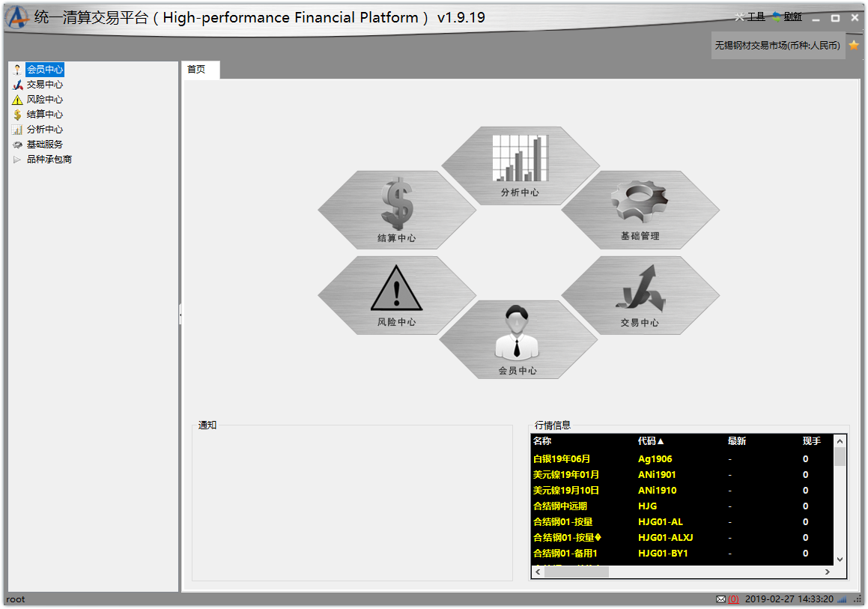The image size is (868, 609).
Task: Collapse the left sidebar using splitter handle
Action: pyautogui.click(x=180, y=316)
